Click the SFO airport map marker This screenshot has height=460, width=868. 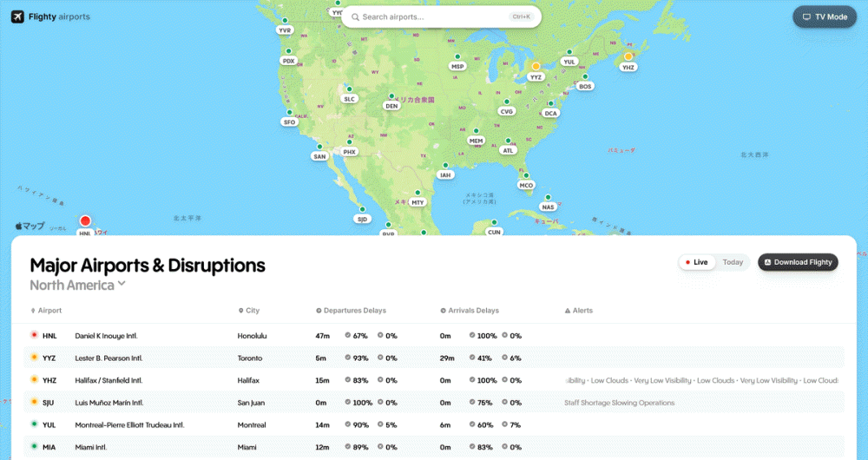pyautogui.click(x=289, y=114)
